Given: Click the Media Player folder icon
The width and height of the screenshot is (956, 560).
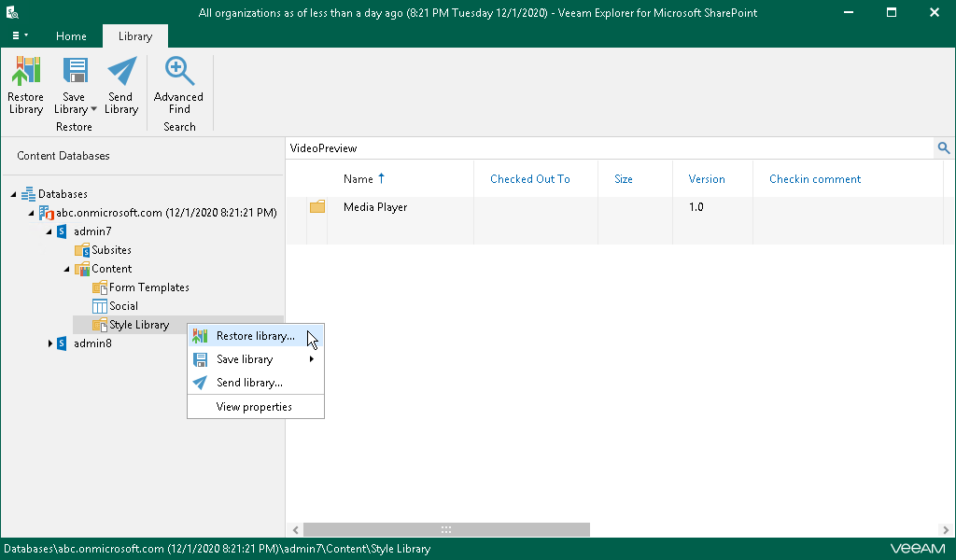Looking at the screenshot, I should pos(317,207).
